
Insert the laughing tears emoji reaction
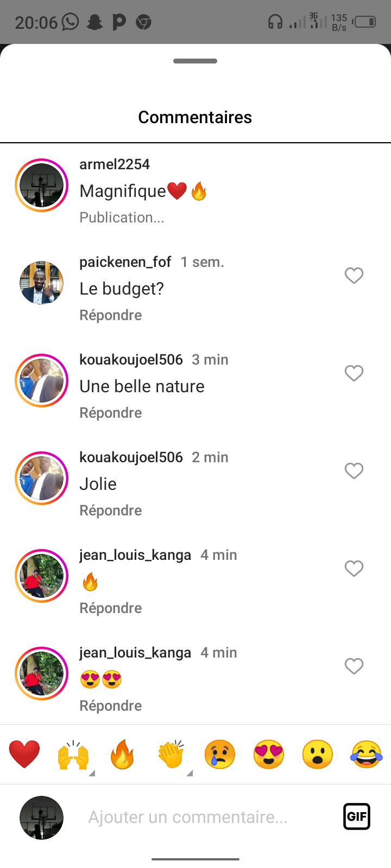click(367, 754)
